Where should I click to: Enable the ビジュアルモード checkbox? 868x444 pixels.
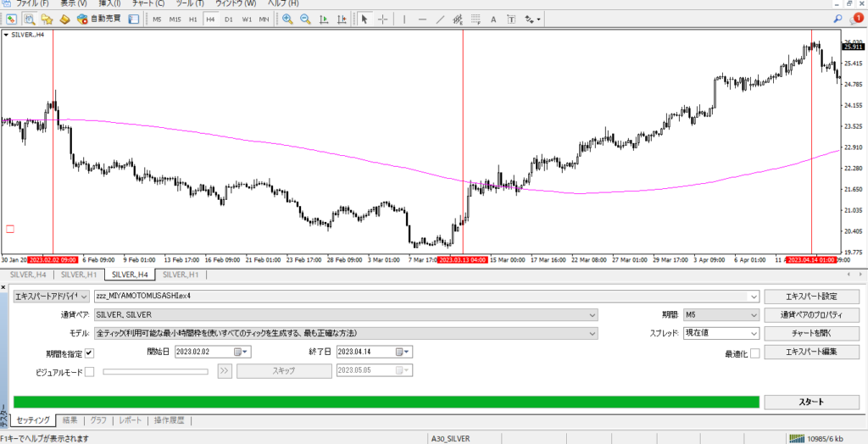tap(90, 370)
